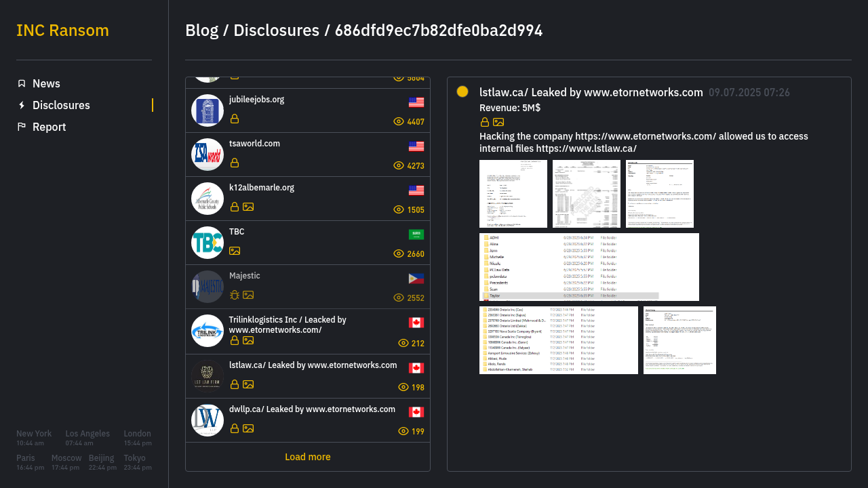Click the Report flag icon
This screenshot has width=868, height=488.
[22, 127]
